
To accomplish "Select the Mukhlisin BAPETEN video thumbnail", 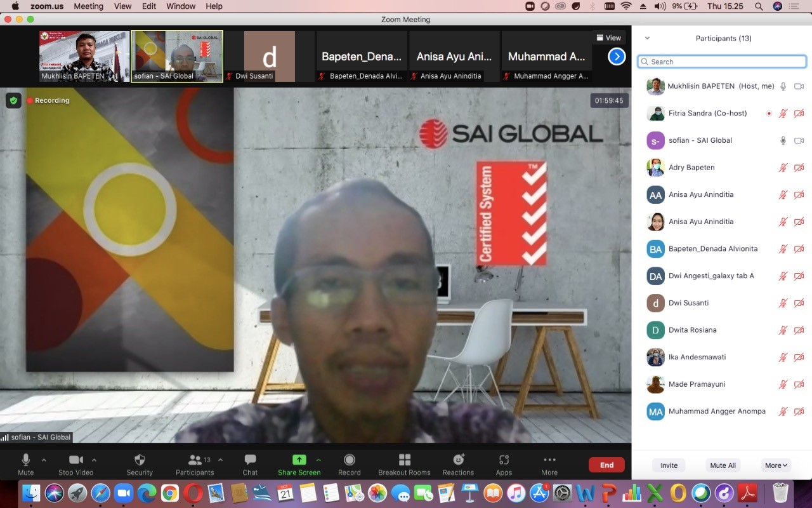I will tap(84, 57).
